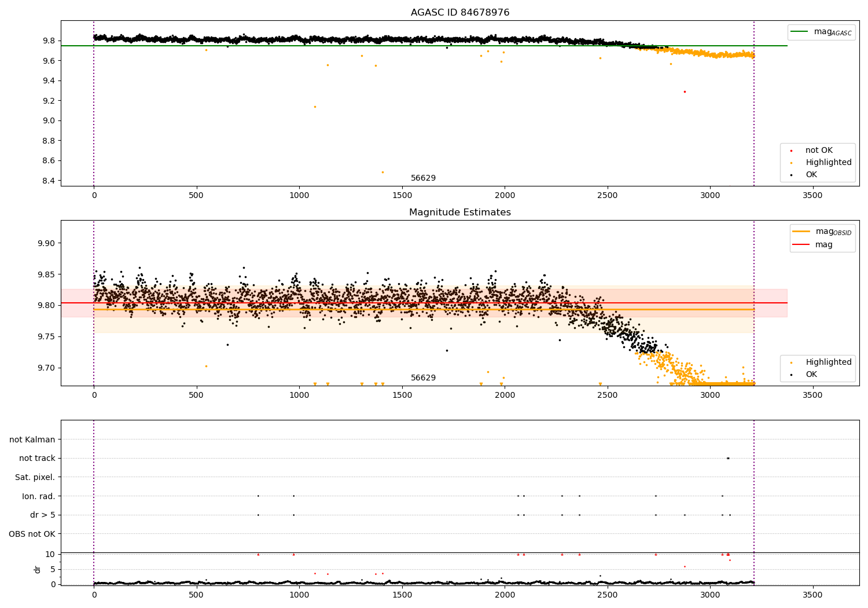Image resolution: width=868 pixels, height=608 pixels.
Task: Click the 'not track' y-axis label
Action: pyautogui.click(x=37, y=458)
